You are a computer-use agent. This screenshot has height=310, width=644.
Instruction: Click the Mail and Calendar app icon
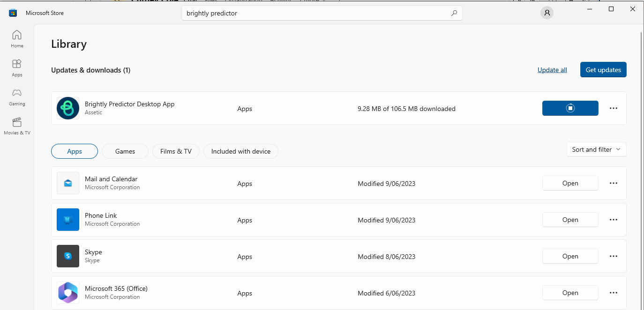(x=68, y=183)
